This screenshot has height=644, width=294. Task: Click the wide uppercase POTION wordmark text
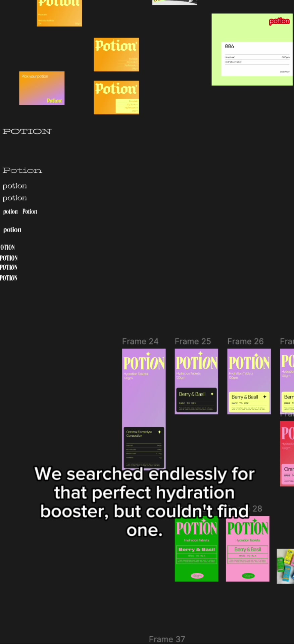click(27, 131)
